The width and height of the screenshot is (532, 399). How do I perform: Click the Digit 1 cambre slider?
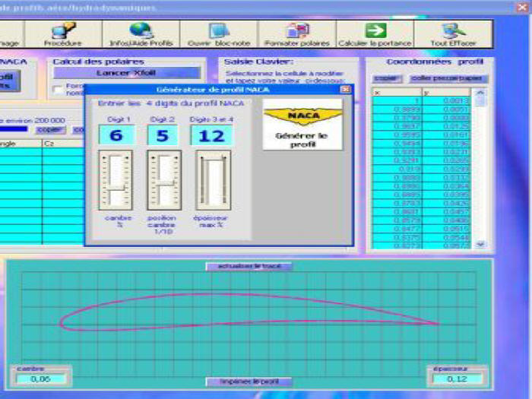[115, 179]
